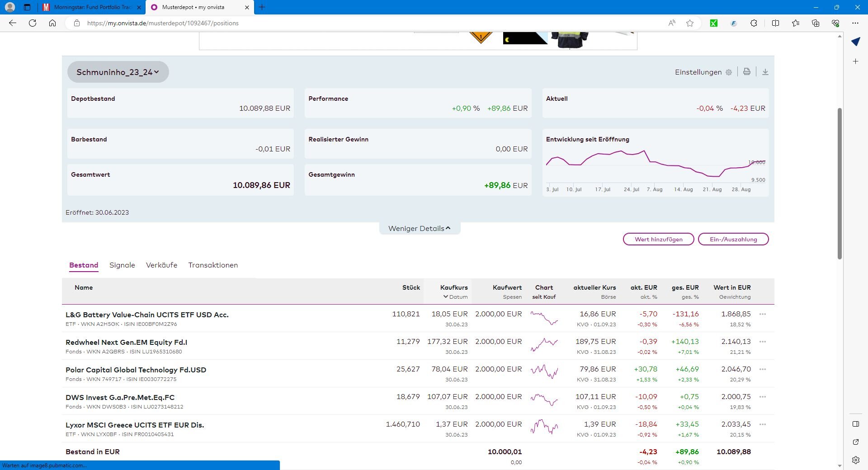868x470 pixels.
Task: Click the print depot icon
Action: click(746, 72)
